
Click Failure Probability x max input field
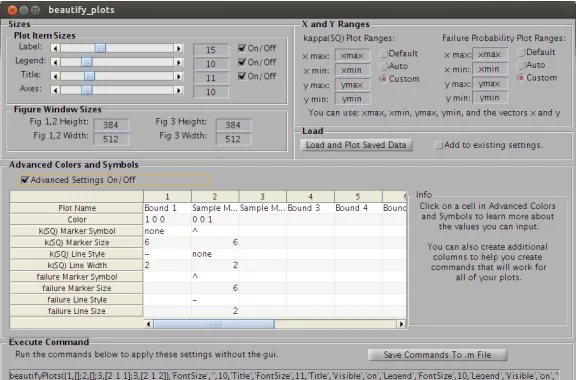[490, 54]
